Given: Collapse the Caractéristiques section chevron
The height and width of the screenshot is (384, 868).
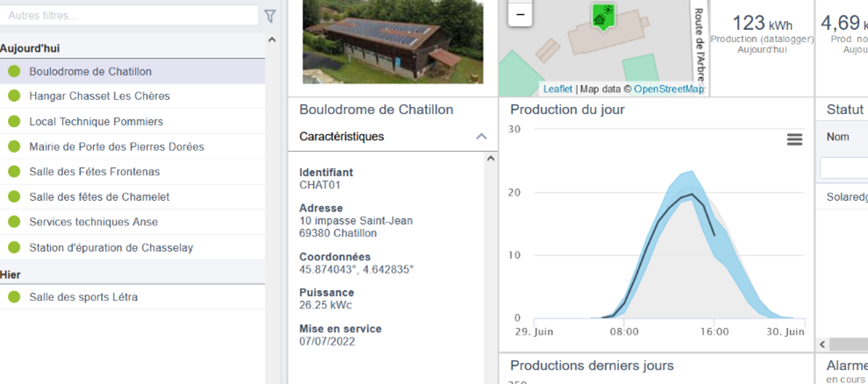Looking at the screenshot, I should click(x=481, y=136).
